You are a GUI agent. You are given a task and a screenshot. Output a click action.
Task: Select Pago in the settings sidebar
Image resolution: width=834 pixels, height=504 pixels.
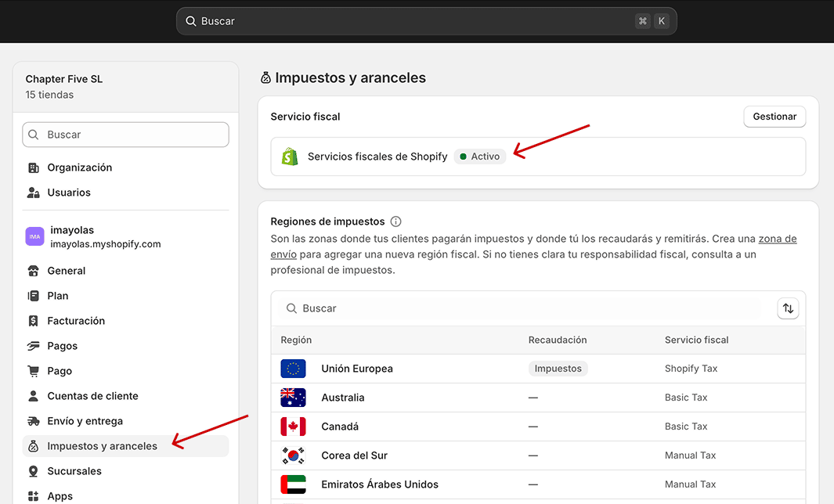click(x=125, y=371)
